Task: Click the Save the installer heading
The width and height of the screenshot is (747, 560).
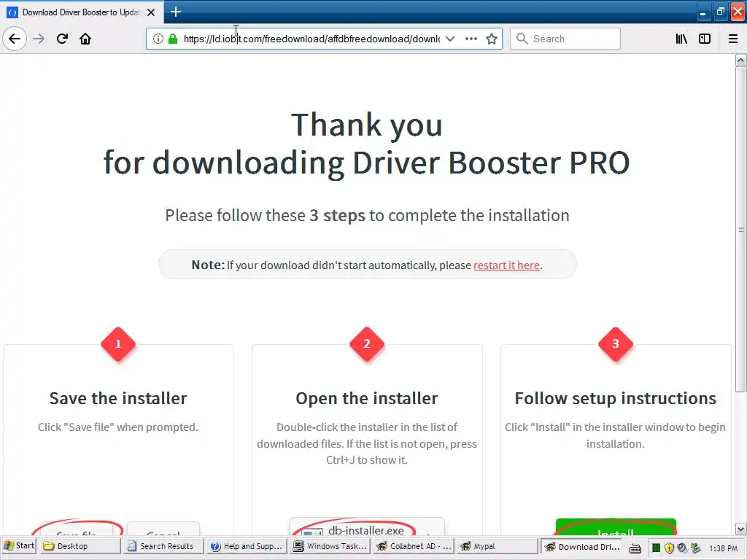Action: (118, 398)
